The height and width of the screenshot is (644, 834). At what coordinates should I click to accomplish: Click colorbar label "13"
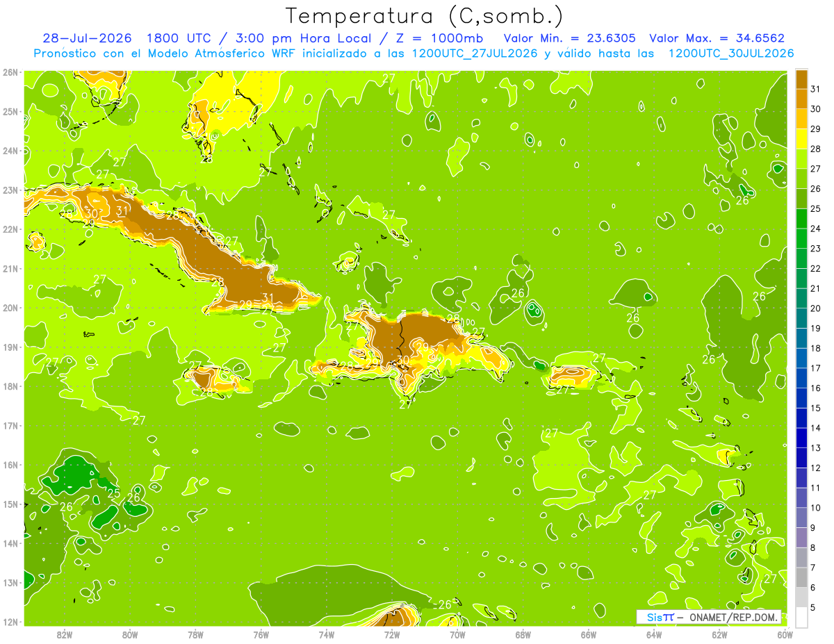tap(815, 448)
